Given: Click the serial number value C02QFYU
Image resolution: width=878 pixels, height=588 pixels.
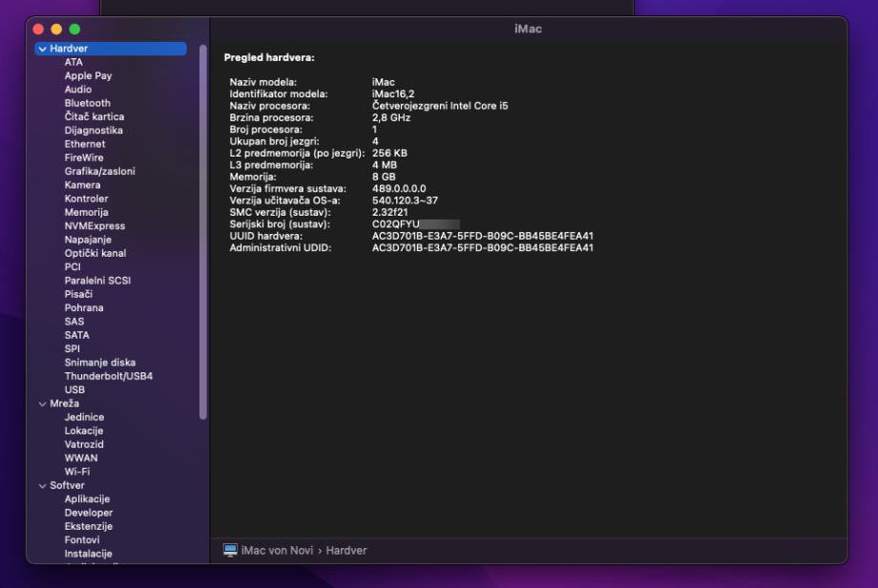Looking at the screenshot, I should tap(396, 224).
